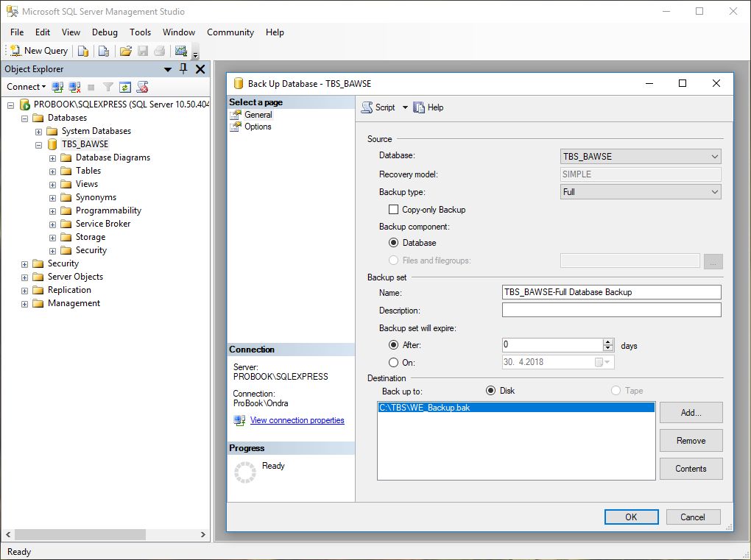The height and width of the screenshot is (560, 751).
Task: Click the Disconnect server icon
Action: (74, 87)
